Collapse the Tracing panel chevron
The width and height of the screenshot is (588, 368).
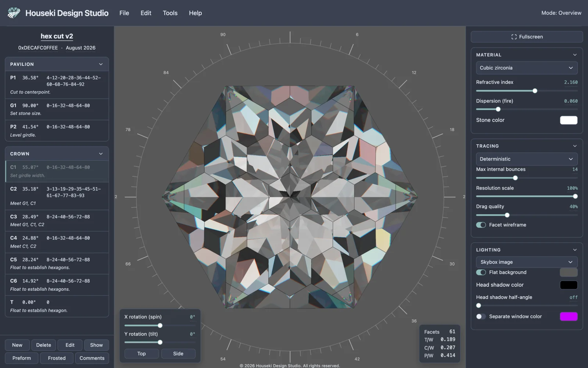575,146
